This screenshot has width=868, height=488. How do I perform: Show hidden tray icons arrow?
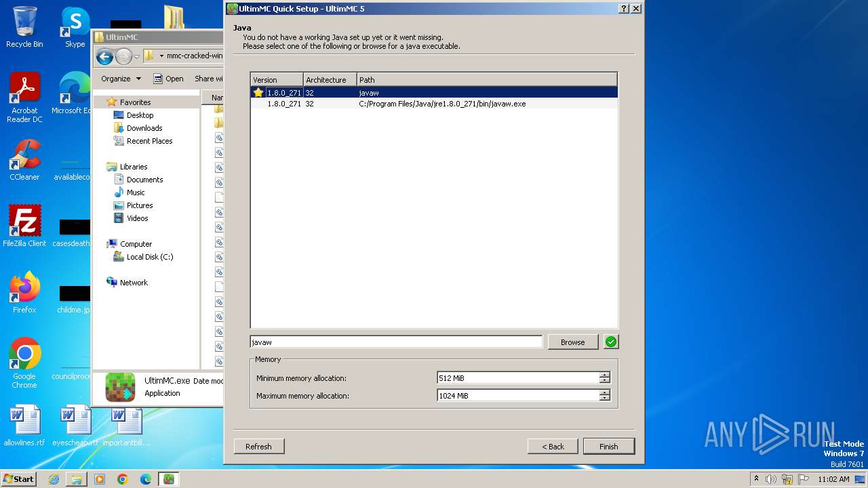(756, 479)
